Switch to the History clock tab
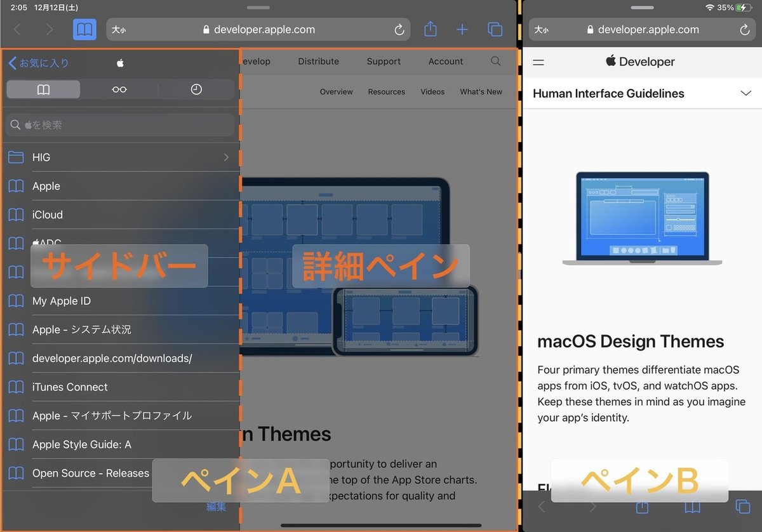 [196, 90]
